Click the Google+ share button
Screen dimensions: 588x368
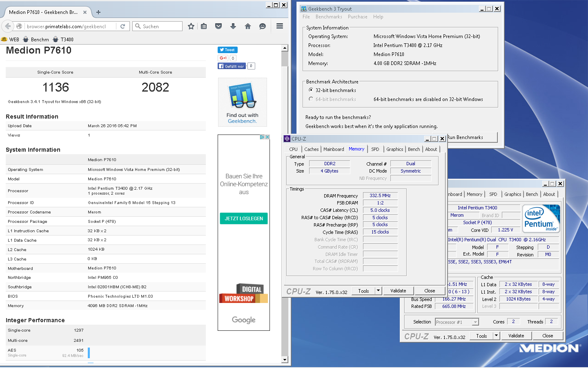(x=223, y=58)
